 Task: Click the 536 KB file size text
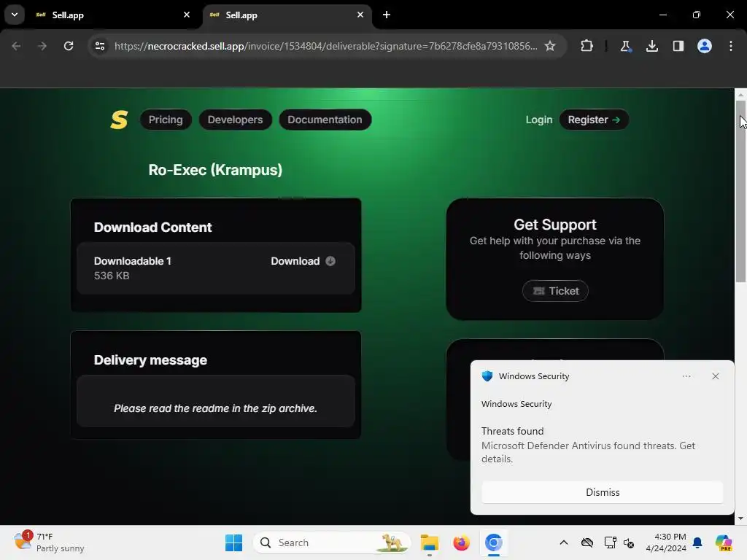click(112, 276)
